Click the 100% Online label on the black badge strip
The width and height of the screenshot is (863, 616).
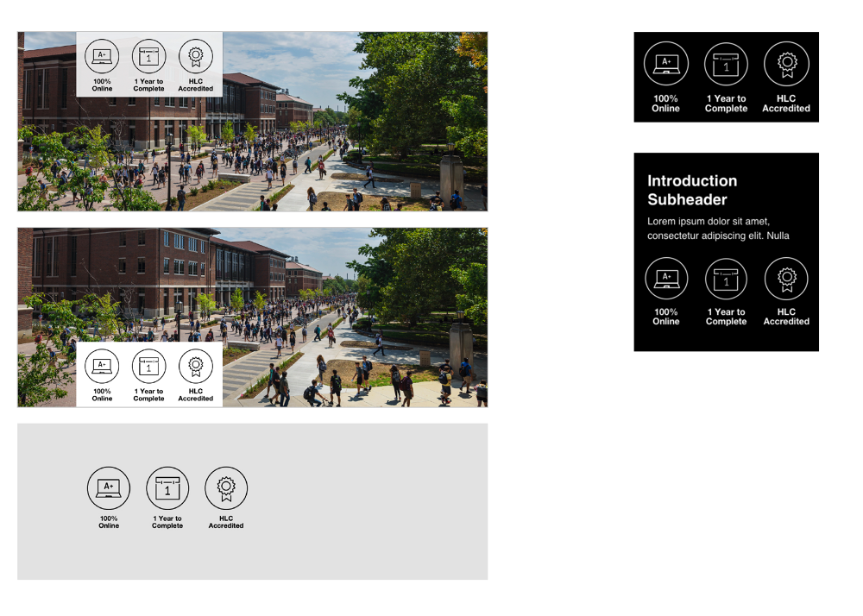(x=665, y=104)
